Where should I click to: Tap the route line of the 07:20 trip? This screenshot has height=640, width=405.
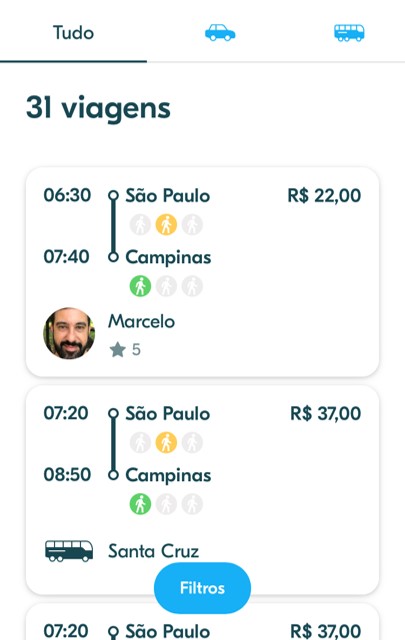[x=113, y=444]
